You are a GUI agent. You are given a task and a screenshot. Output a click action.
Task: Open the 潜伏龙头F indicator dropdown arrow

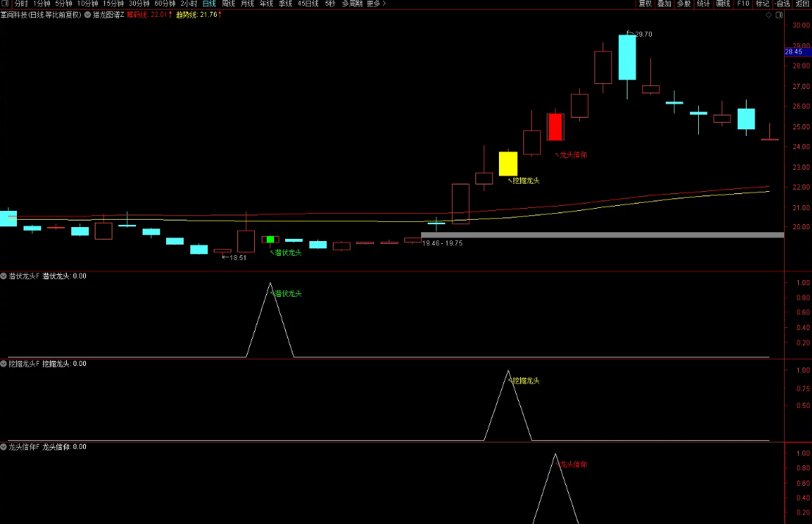(4, 276)
